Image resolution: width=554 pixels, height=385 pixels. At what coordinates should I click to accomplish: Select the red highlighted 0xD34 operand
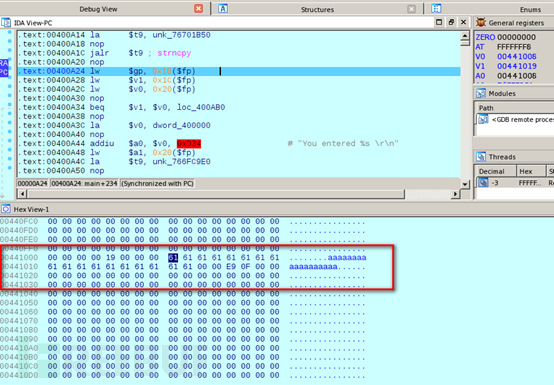pyautogui.click(x=189, y=144)
